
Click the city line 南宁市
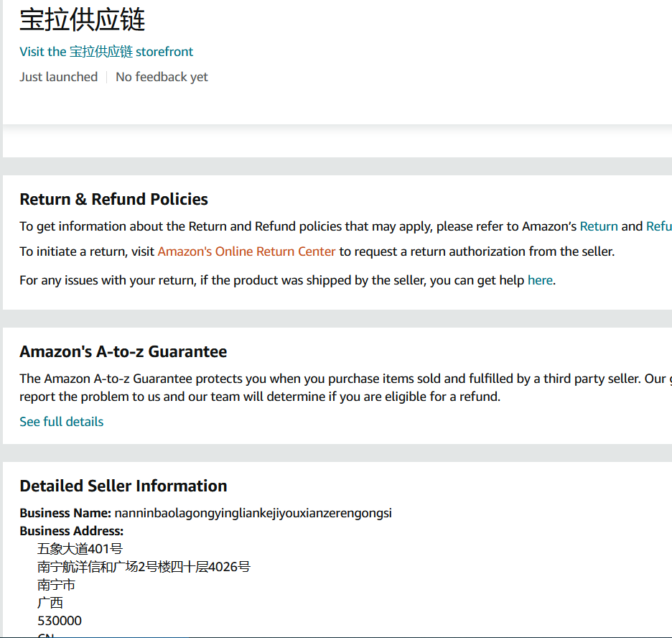pos(56,585)
